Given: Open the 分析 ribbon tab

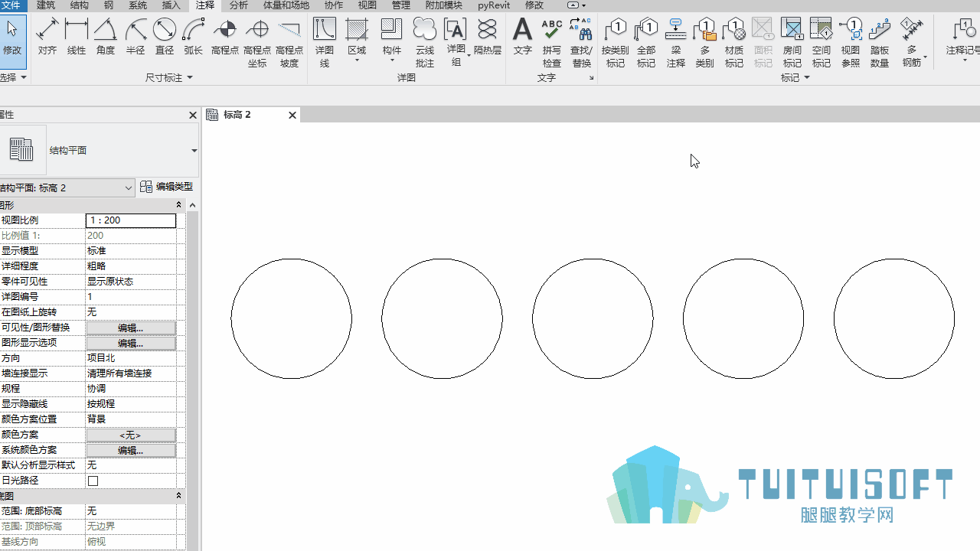Looking at the screenshot, I should 239,5.
